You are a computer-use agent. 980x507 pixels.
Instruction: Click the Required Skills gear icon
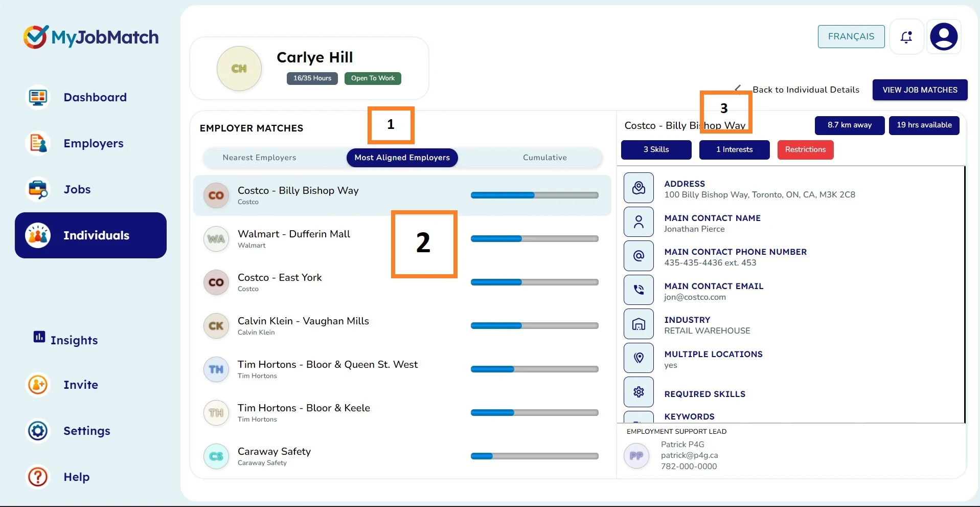coord(639,392)
